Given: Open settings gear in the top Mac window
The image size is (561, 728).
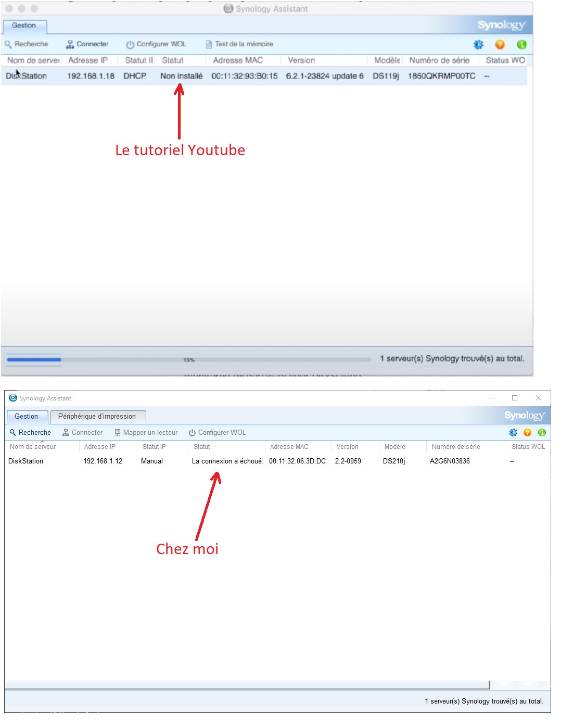Looking at the screenshot, I should pyautogui.click(x=478, y=45).
